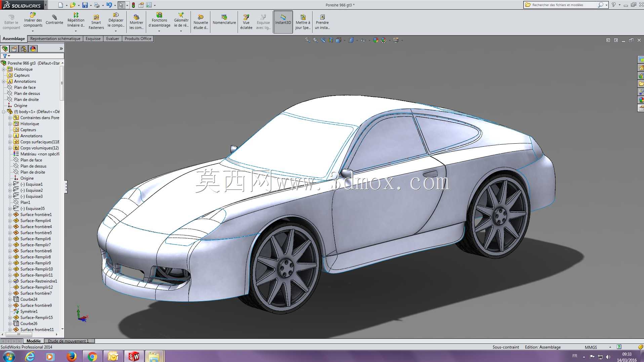Select Déplacer le composant tool
Viewport: 644px width, 362px height.
click(116, 20)
